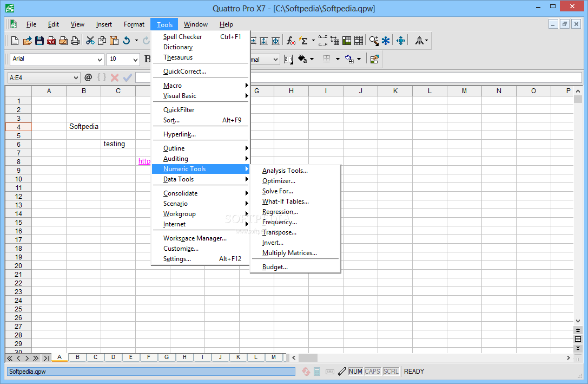Select Optimizer... in Numeric Tools submenu
This screenshot has width=588, height=384.
(295, 181)
